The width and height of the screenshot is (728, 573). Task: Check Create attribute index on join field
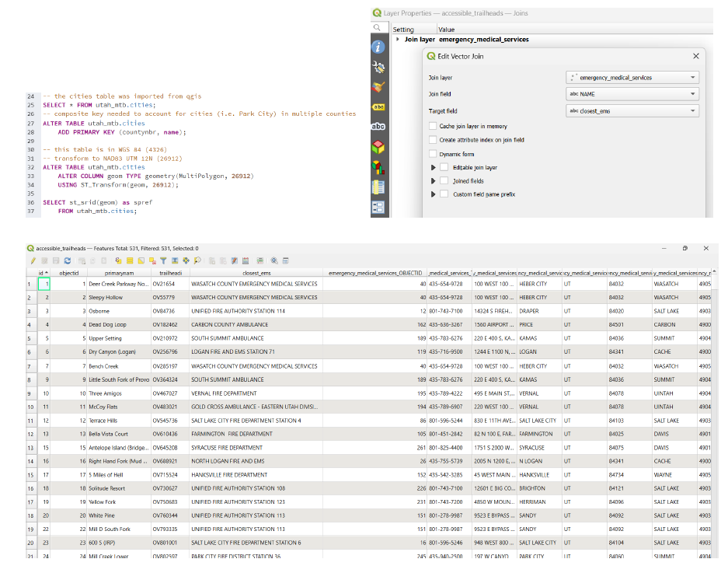click(433, 139)
